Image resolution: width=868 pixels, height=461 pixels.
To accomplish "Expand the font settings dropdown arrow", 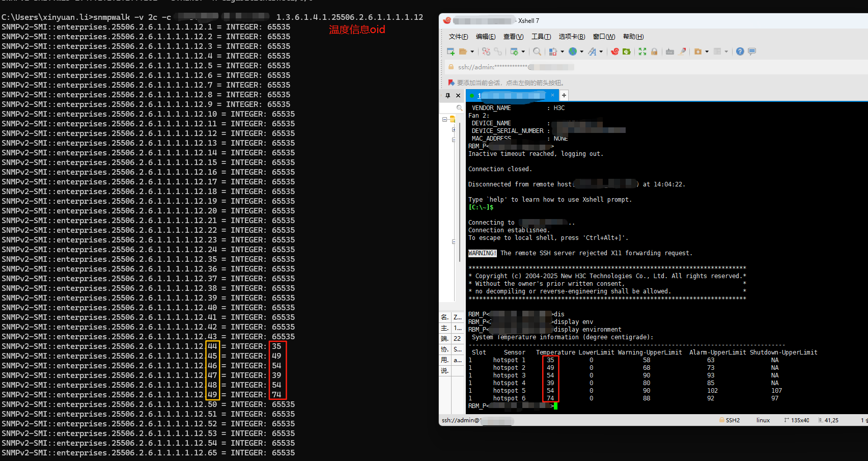I will pos(601,51).
